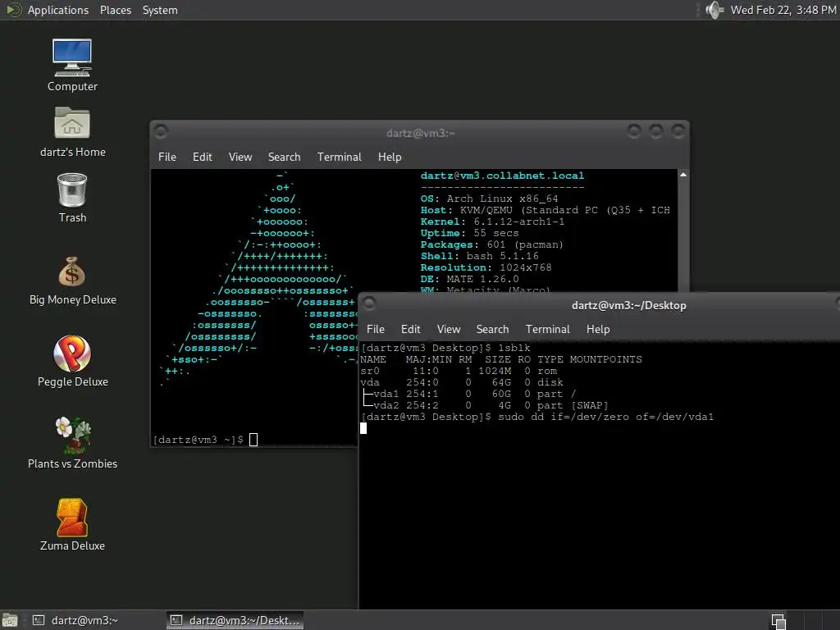Open Search menu in the Desktop terminal
The height and width of the screenshot is (630, 840).
[492, 330]
